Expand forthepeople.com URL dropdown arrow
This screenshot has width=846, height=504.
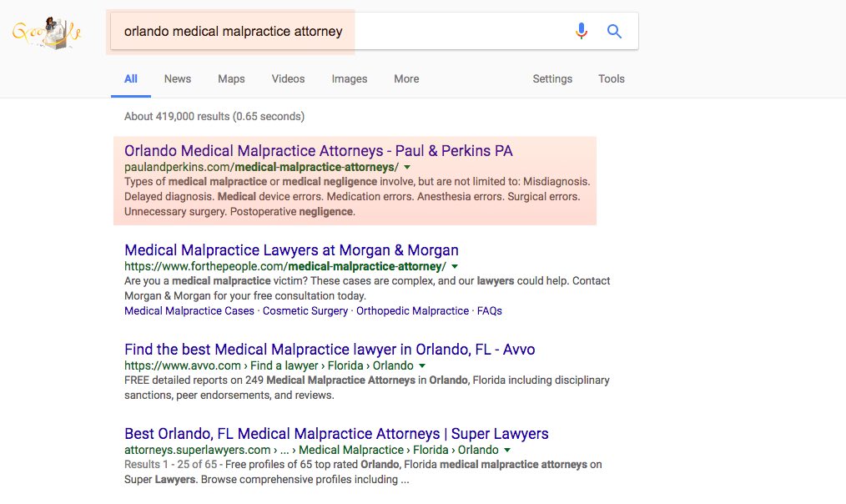(455, 266)
